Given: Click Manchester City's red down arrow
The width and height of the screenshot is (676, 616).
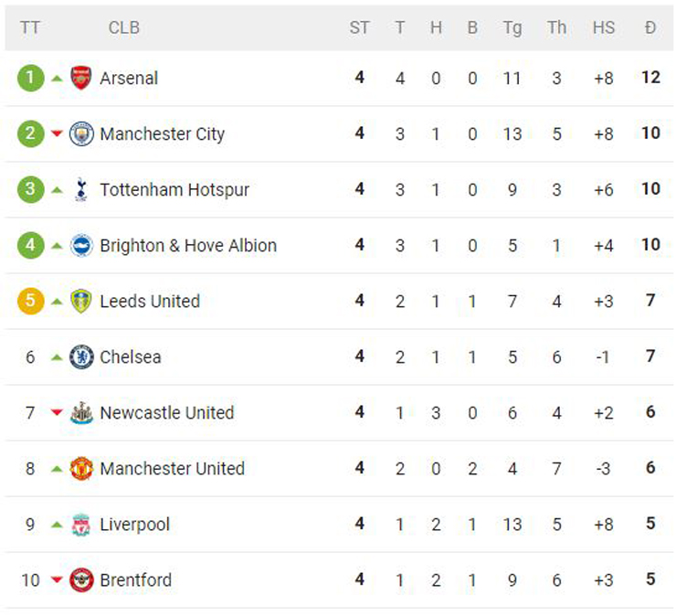Looking at the screenshot, I should 57,134.
